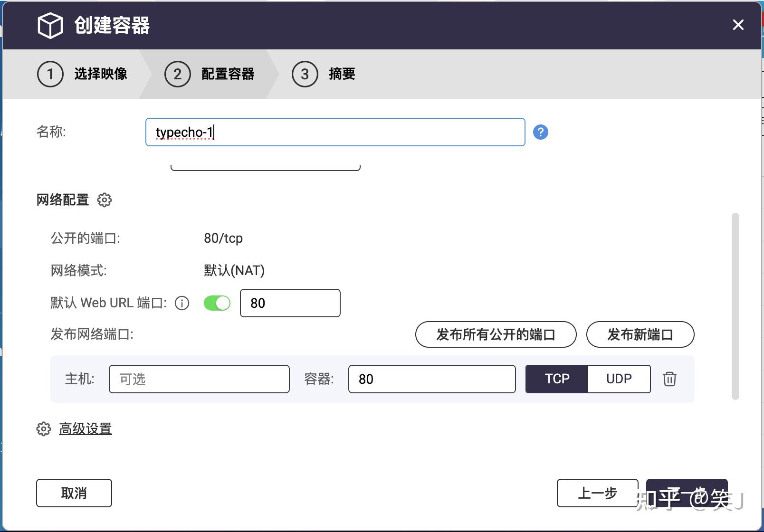Click the 发布新端口 button
The width and height of the screenshot is (764, 532).
[x=640, y=334]
